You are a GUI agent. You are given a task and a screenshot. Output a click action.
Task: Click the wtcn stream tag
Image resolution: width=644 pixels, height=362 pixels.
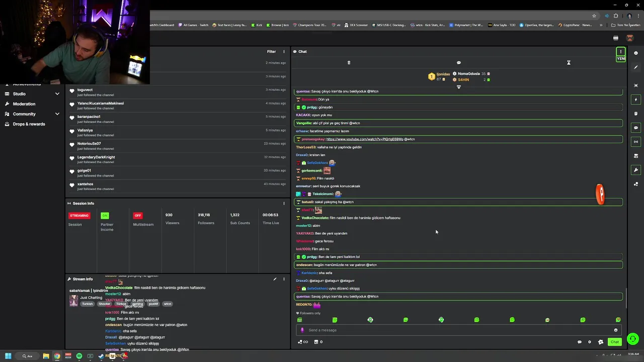pyautogui.click(x=168, y=304)
